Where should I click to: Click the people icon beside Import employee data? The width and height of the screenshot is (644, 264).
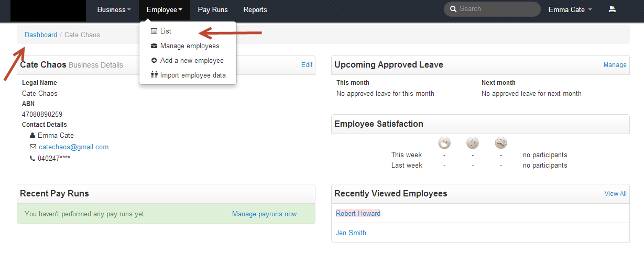pyautogui.click(x=154, y=75)
